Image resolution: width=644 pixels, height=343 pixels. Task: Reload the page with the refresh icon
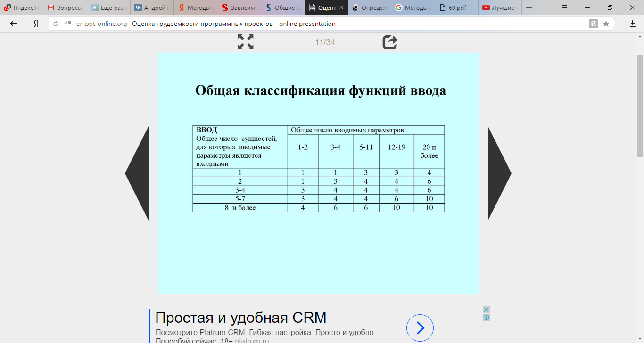coord(56,24)
